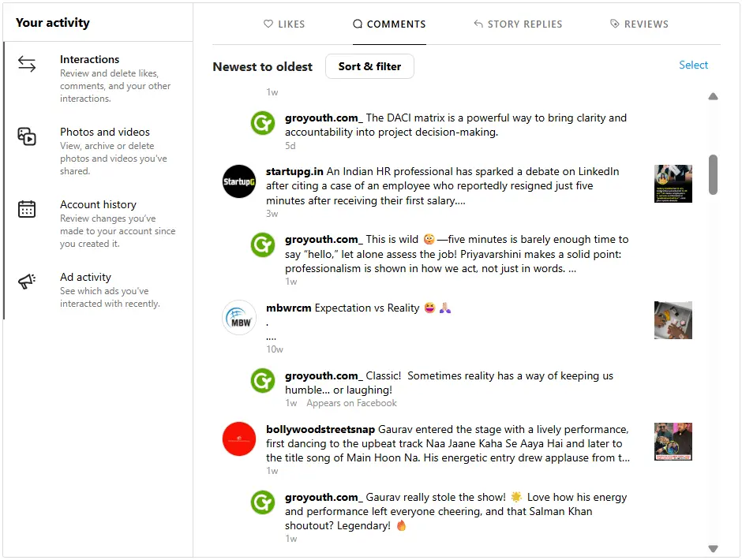Viewport: 742px width, 560px height.
Task: Open the bollywoodstreetsnap post thumbnail
Action: pyautogui.click(x=673, y=442)
